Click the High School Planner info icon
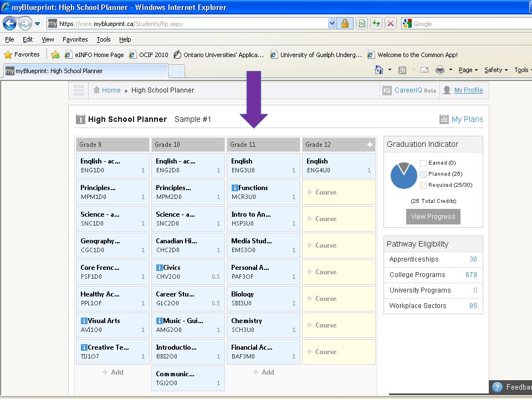The image size is (532, 399). point(80,120)
